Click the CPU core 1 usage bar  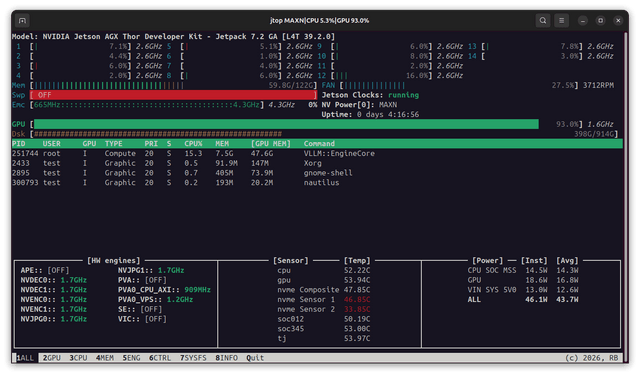tap(80, 47)
